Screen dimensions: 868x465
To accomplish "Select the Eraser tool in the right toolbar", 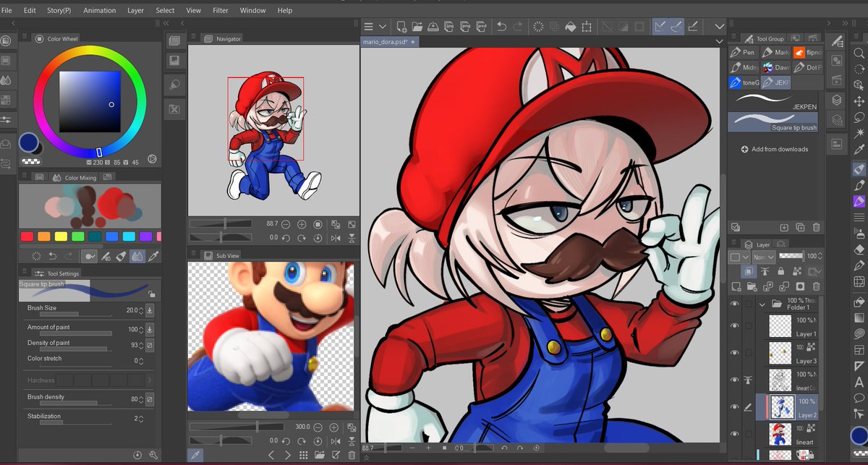I will [x=859, y=250].
